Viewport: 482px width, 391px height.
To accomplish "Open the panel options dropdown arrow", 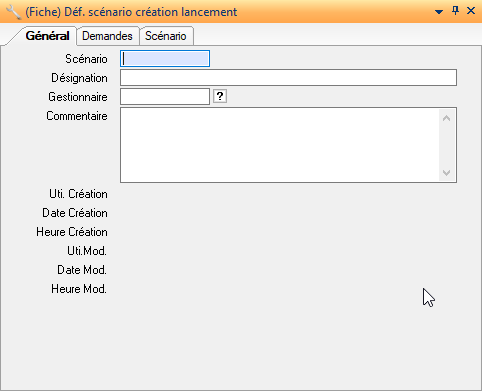I will (439, 12).
